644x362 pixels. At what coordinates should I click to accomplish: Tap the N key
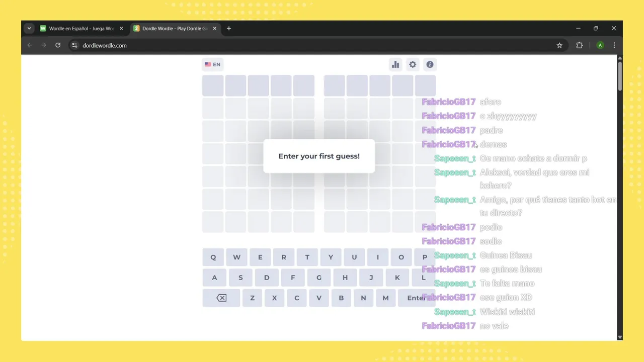pos(363,298)
